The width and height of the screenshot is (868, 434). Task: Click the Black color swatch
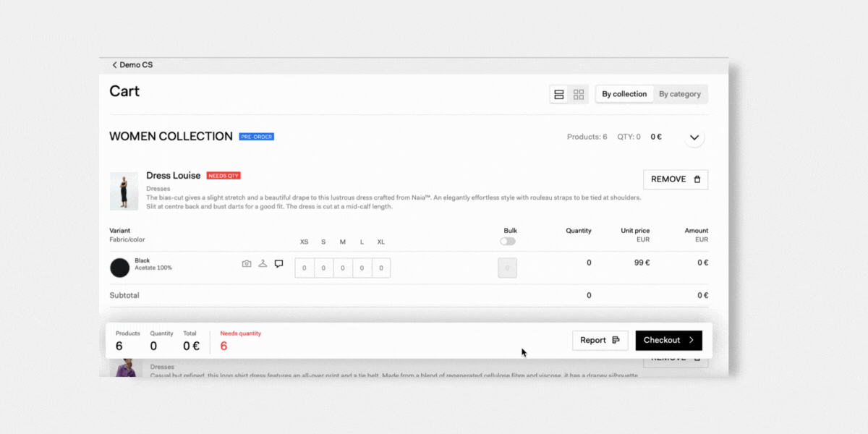pos(119,268)
